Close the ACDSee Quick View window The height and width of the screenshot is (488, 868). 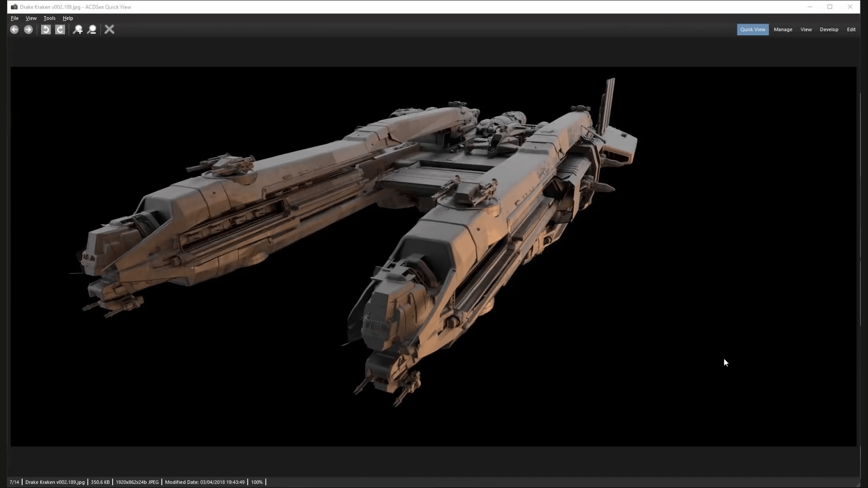point(850,7)
